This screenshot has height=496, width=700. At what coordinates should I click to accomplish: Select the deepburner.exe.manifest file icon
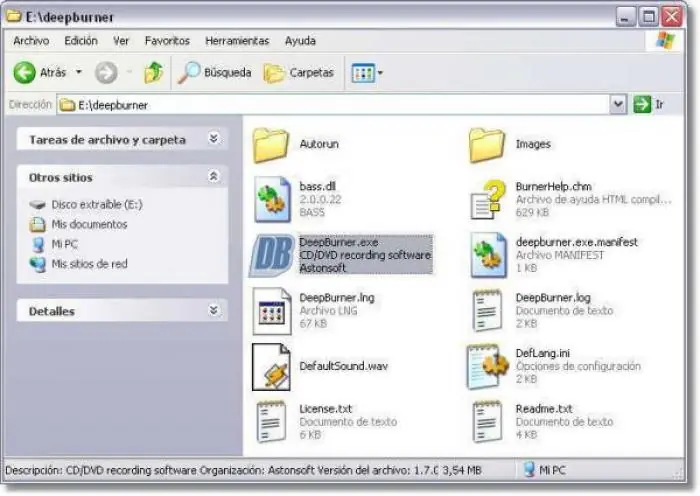click(488, 255)
